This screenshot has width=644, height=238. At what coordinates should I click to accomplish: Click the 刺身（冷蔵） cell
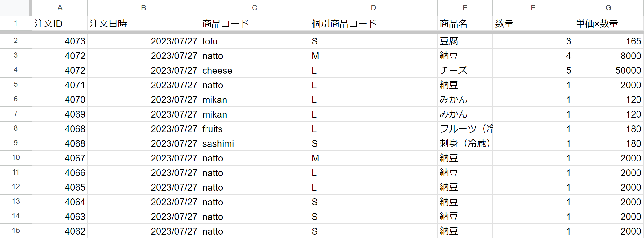coord(465,143)
